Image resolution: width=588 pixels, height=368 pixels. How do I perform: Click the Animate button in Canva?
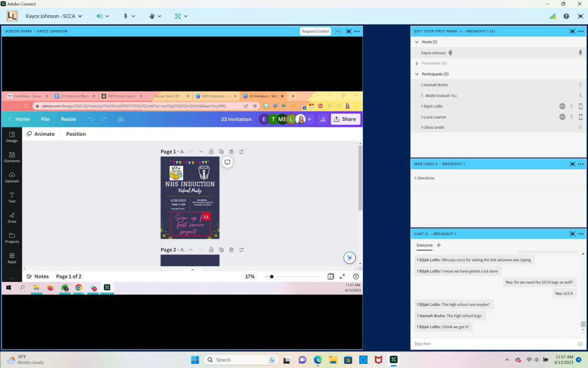(x=40, y=134)
